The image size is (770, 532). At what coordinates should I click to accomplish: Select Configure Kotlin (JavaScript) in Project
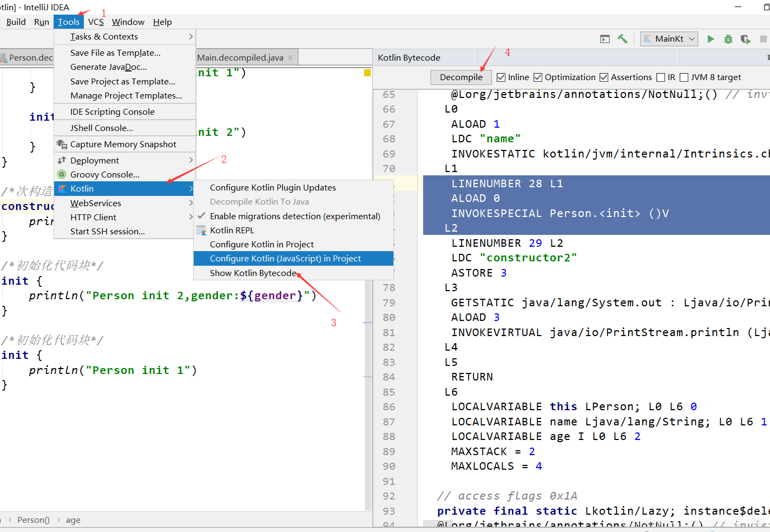tap(293, 259)
